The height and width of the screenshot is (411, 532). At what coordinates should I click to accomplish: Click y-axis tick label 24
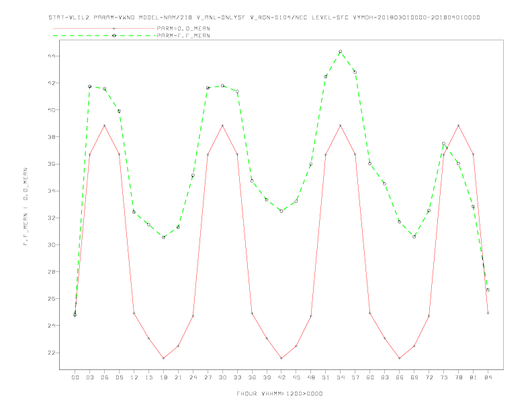coord(52,326)
